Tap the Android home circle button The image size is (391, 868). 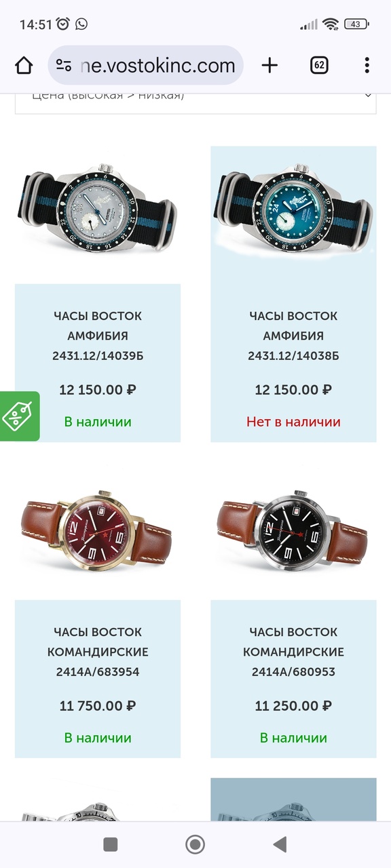click(x=195, y=844)
